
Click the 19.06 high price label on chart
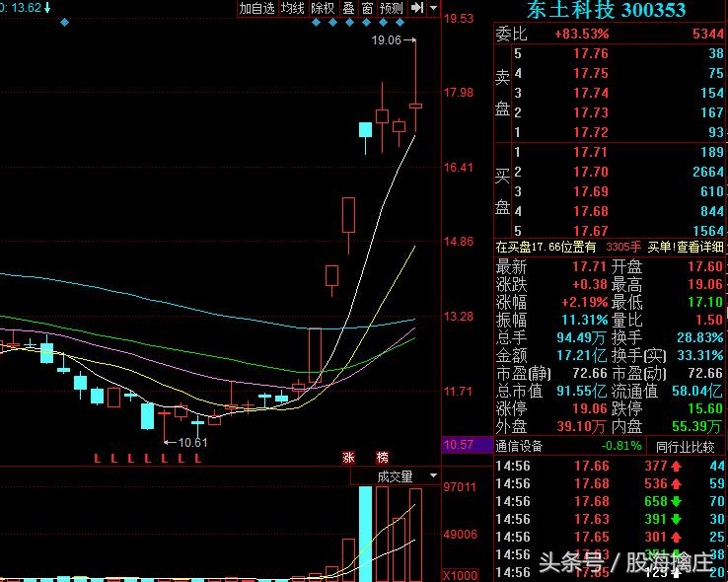point(387,40)
